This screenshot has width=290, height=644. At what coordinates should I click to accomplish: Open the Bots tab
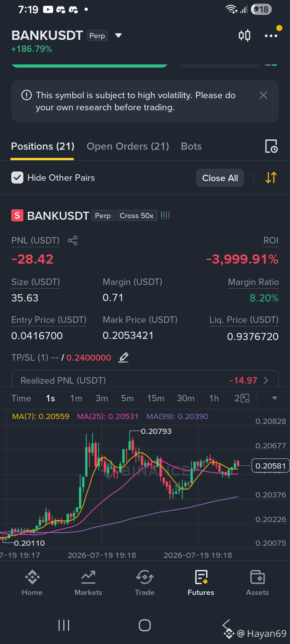[x=191, y=147]
